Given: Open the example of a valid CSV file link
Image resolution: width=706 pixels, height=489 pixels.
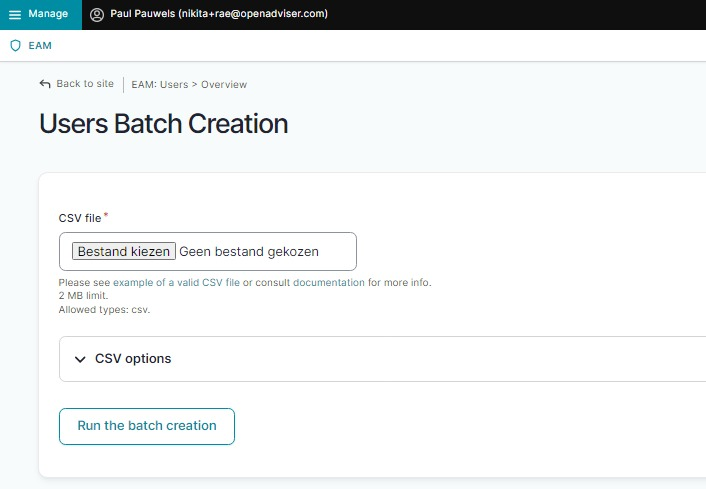Looking at the screenshot, I should pyautogui.click(x=176, y=283).
